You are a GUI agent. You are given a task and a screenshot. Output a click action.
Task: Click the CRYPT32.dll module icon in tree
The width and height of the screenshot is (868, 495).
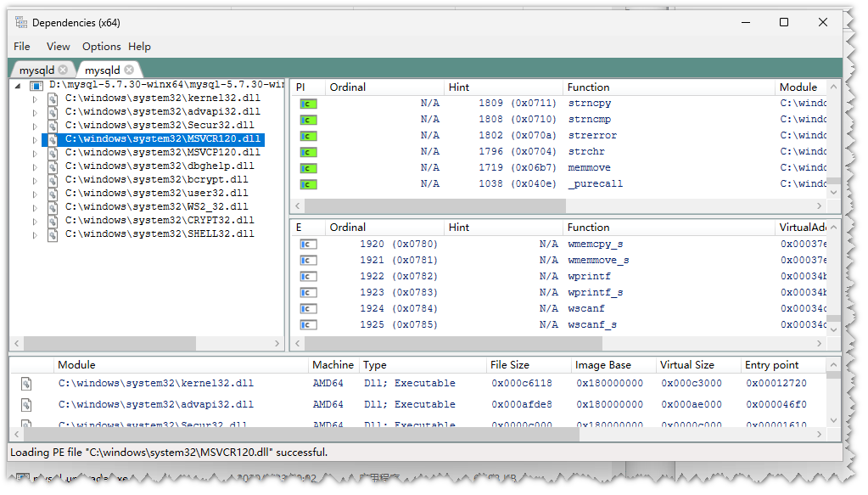pyautogui.click(x=53, y=221)
